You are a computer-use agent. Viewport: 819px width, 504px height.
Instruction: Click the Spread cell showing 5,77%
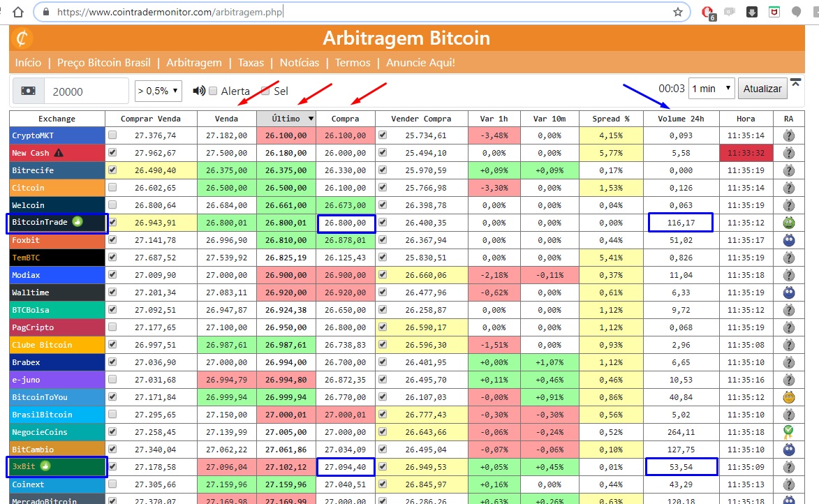click(611, 153)
